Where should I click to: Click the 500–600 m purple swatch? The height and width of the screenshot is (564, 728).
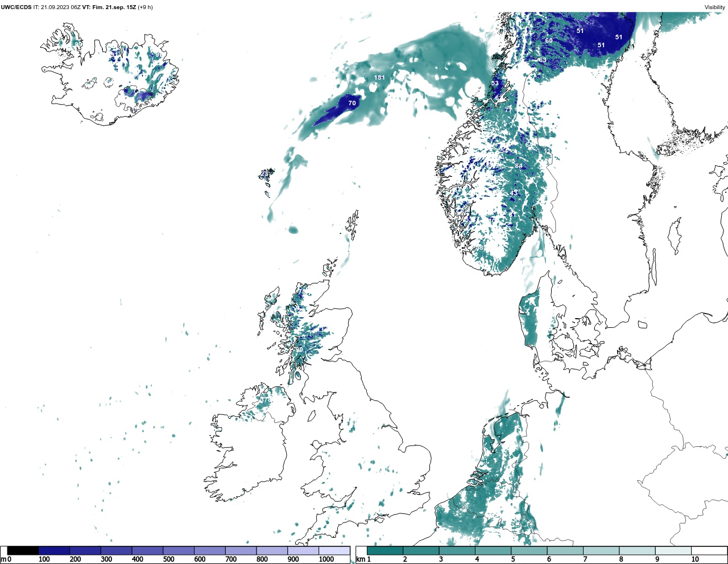[x=179, y=550]
